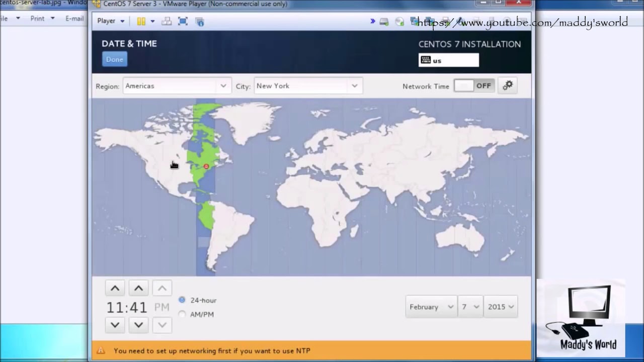The height and width of the screenshot is (362, 644).
Task: Click the CD/DVD device icon
Action: point(400,22)
